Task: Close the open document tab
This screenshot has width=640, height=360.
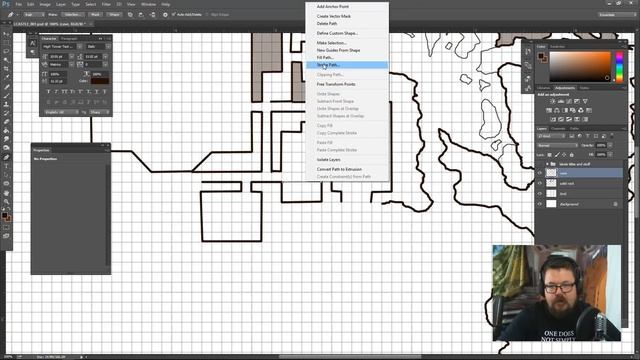Action: pos(91,24)
